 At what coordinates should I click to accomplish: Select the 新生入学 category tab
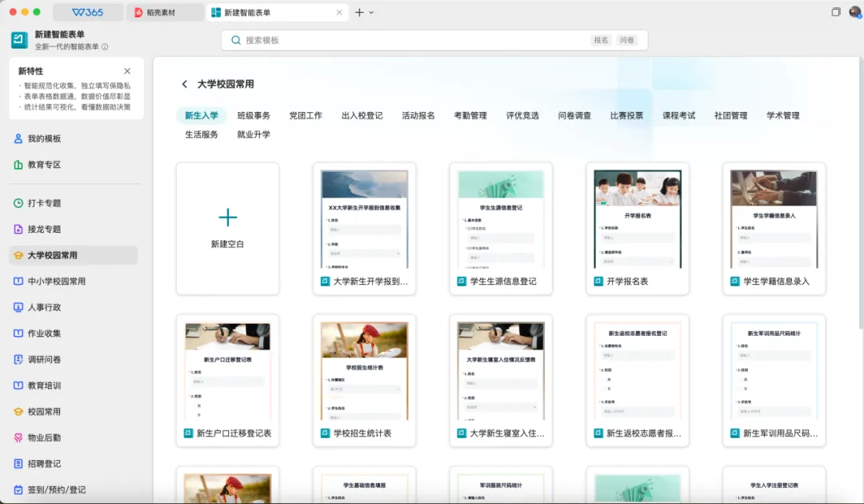tap(202, 116)
